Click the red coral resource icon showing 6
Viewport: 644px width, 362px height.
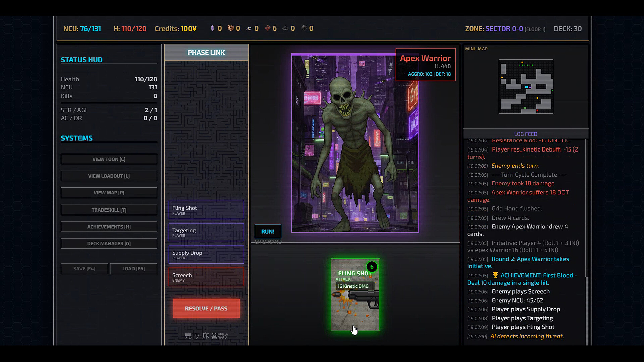click(x=268, y=28)
